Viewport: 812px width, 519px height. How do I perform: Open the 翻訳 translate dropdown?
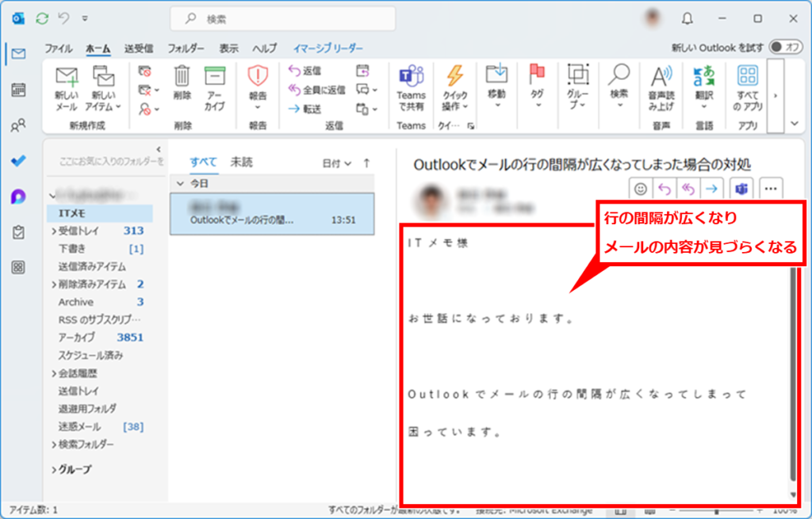point(704,87)
